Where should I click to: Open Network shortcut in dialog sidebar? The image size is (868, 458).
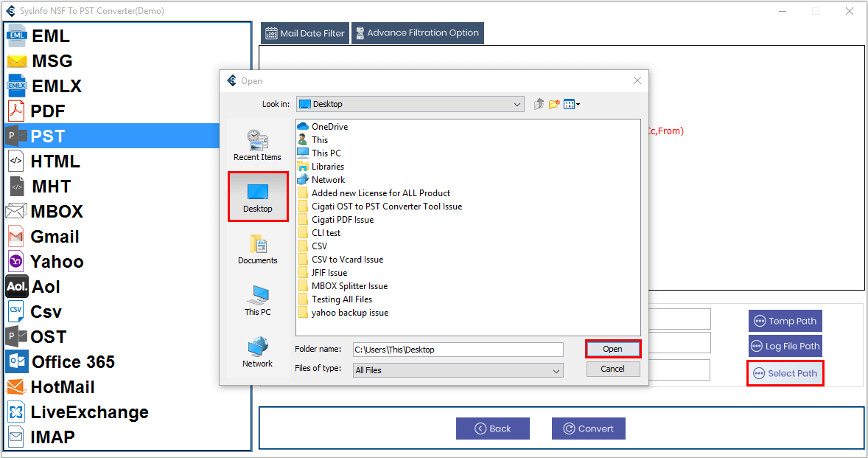point(257,351)
